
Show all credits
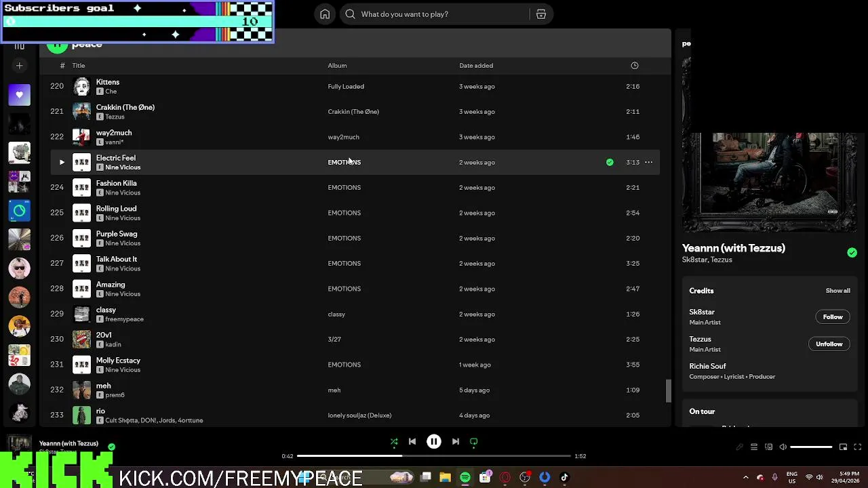coord(837,291)
